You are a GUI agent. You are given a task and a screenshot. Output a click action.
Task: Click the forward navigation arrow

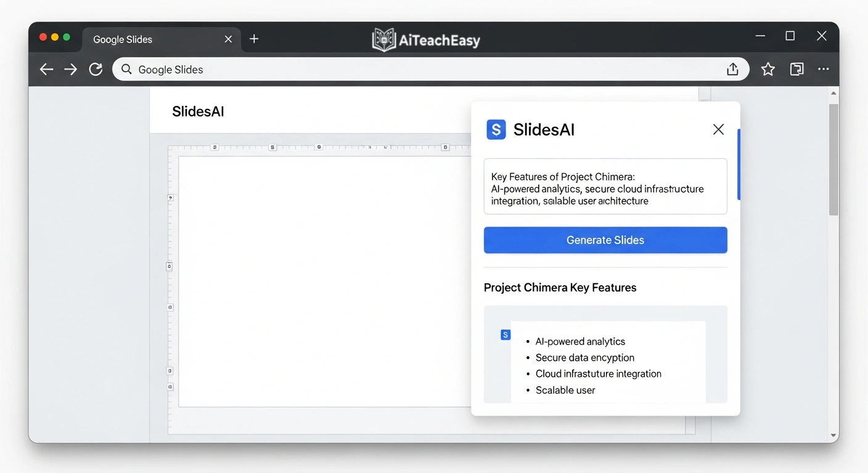tap(70, 69)
